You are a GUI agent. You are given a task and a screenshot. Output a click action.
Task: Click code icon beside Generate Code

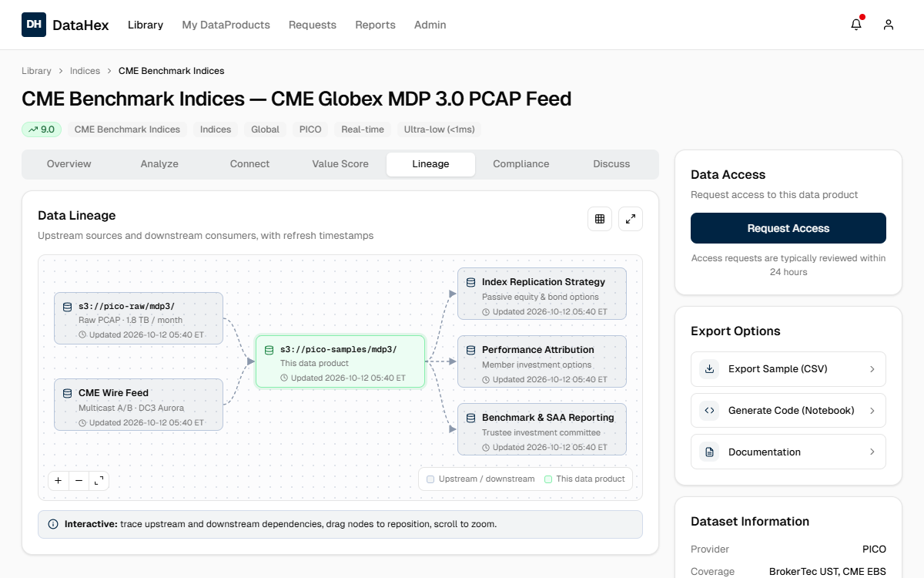[709, 411]
